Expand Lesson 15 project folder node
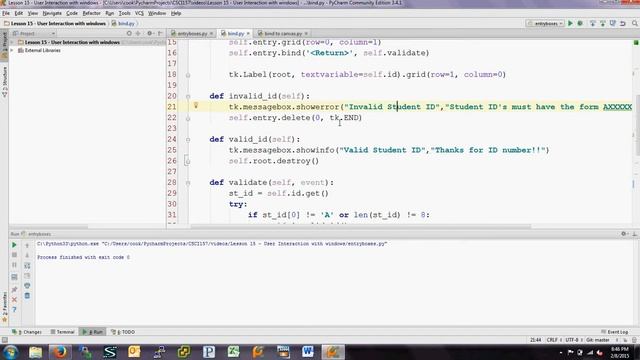The width and height of the screenshot is (640, 360). point(12,42)
